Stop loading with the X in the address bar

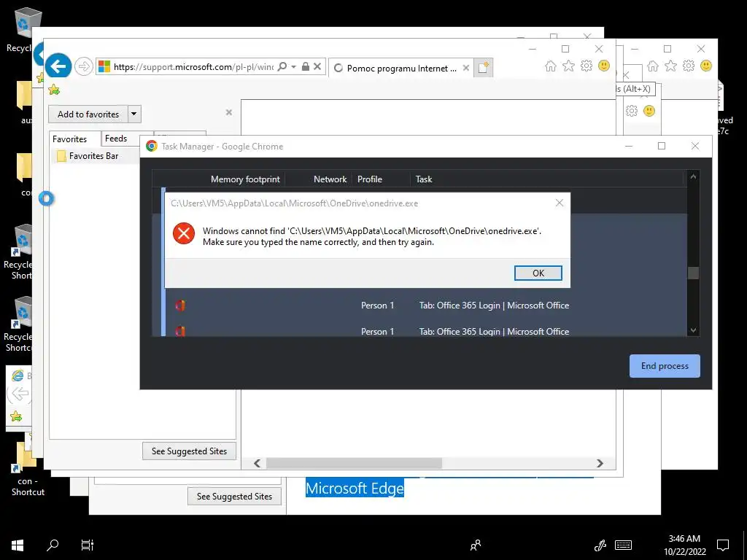coord(317,66)
